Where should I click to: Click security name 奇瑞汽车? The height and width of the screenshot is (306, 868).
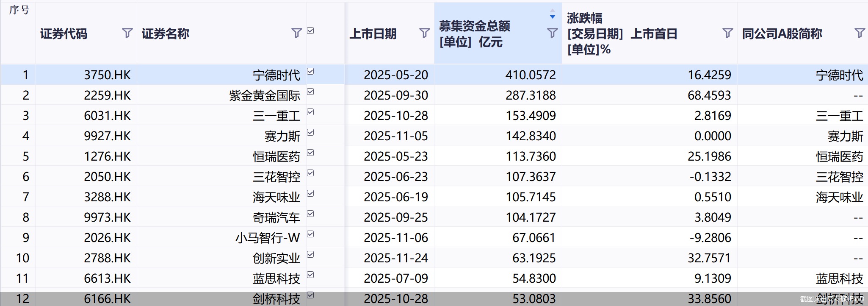[276, 217]
